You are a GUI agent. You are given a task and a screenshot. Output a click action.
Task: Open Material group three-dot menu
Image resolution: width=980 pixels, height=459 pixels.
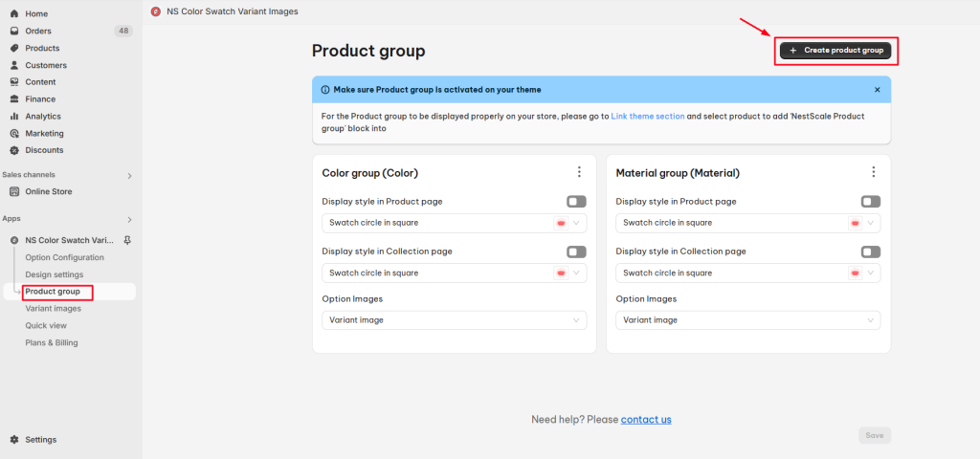[873, 172]
